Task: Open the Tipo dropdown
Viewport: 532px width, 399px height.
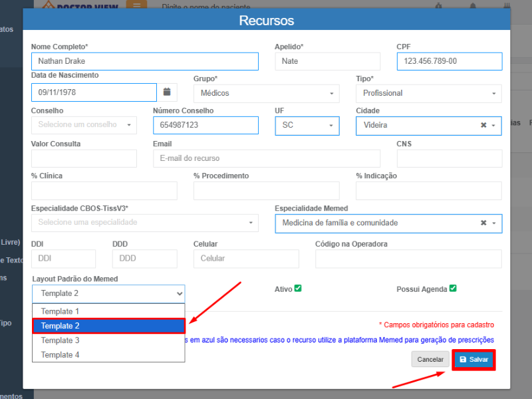Action: tap(428, 94)
